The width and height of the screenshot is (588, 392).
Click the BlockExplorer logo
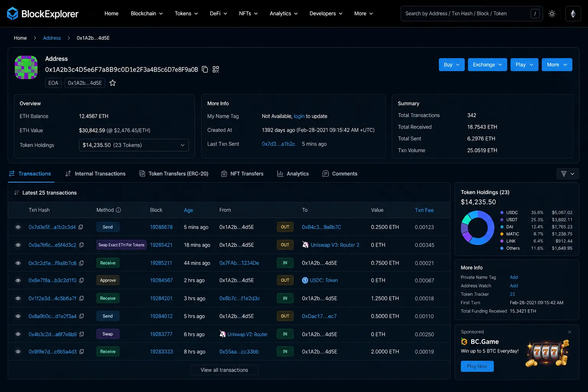pyautogui.click(x=42, y=13)
